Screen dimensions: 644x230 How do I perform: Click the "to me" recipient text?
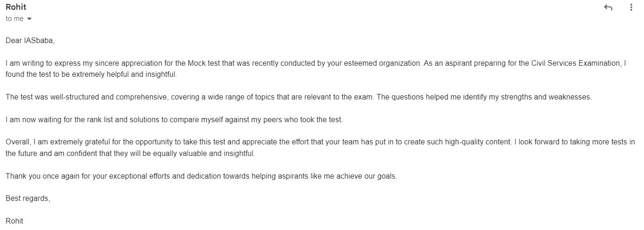[x=14, y=19]
